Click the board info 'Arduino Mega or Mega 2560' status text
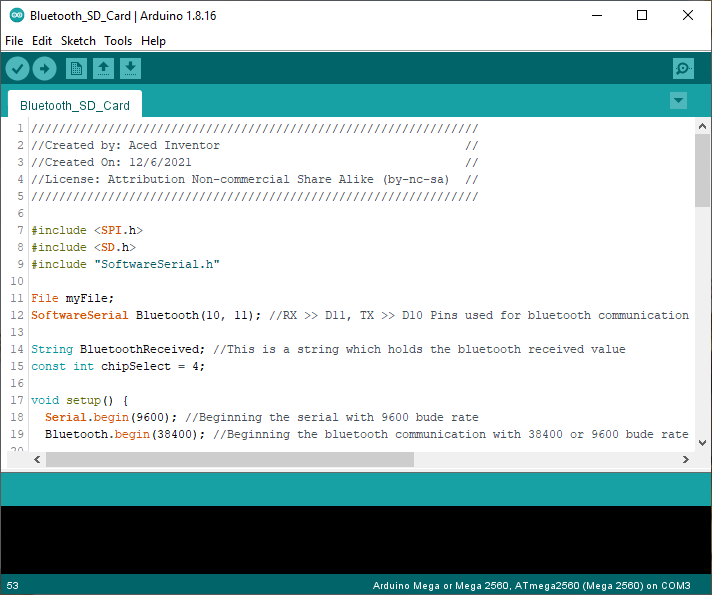This screenshot has width=712, height=595. 531,585
